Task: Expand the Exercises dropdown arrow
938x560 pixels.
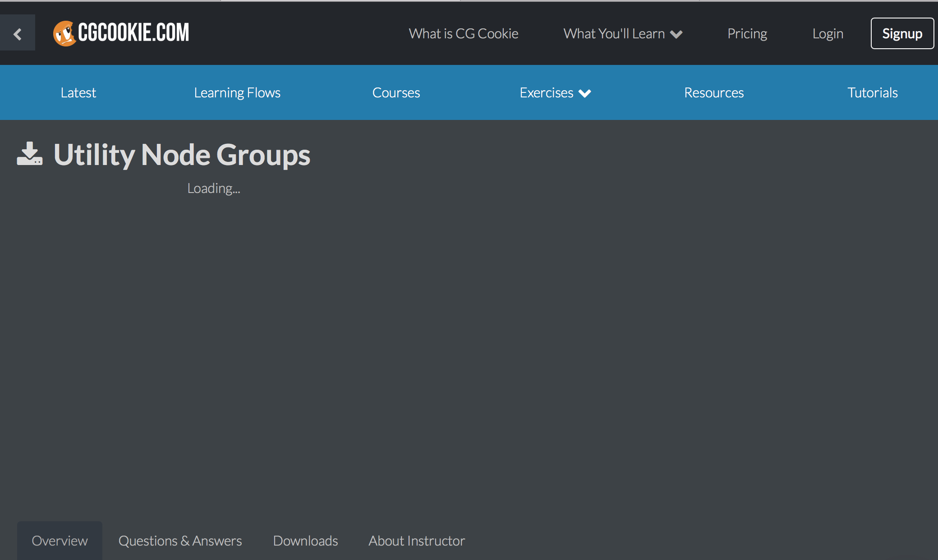Action: coord(585,93)
